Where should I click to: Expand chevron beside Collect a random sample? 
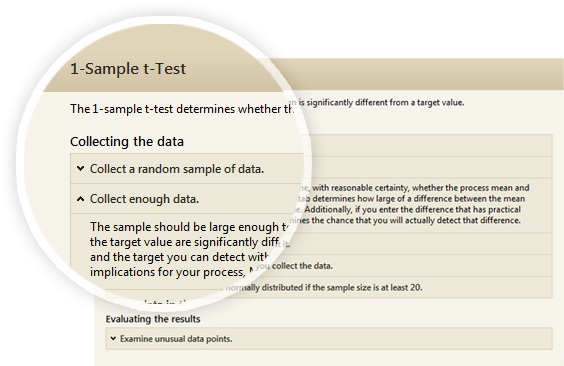pyautogui.click(x=81, y=168)
